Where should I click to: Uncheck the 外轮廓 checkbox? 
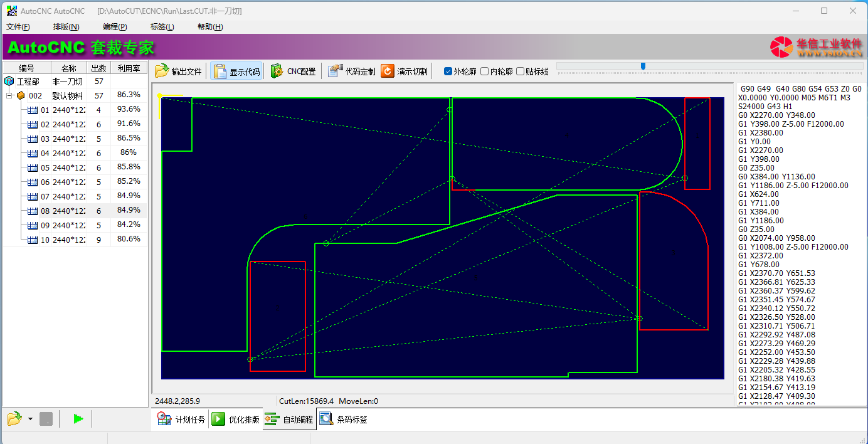click(x=448, y=71)
